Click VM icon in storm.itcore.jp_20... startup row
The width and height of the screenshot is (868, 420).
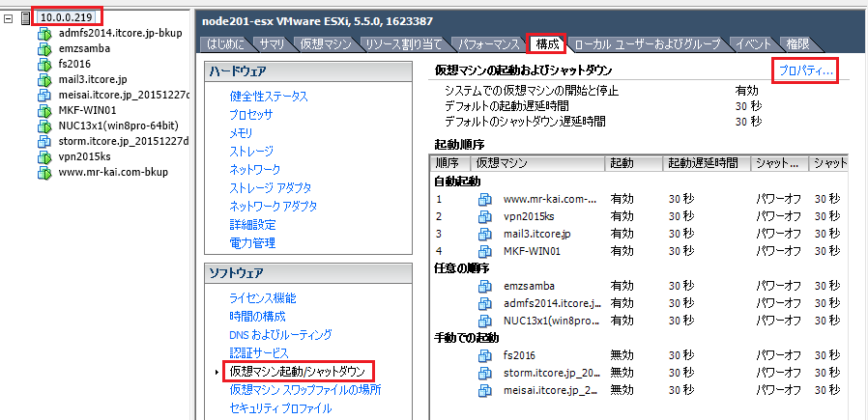[x=485, y=373]
